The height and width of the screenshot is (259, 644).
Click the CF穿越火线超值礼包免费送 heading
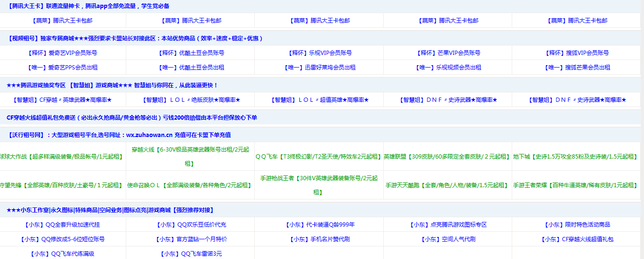point(132,118)
